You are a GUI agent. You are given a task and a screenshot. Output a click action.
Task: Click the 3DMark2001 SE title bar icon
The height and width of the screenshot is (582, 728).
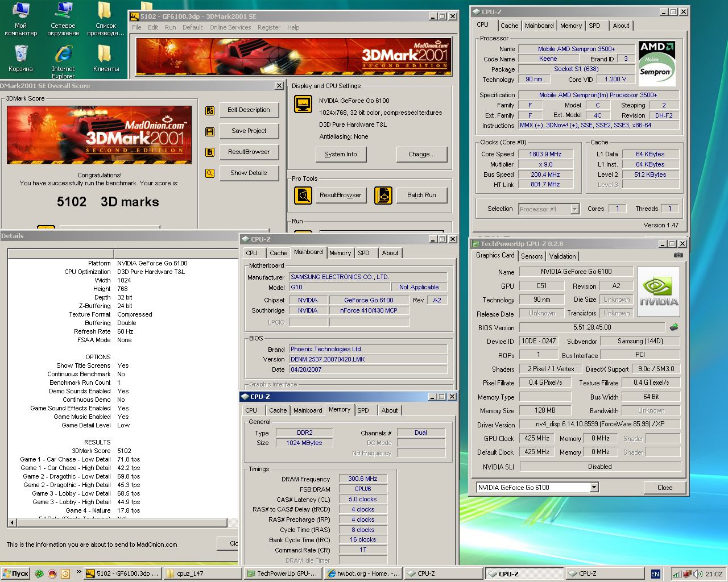(x=135, y=16)
